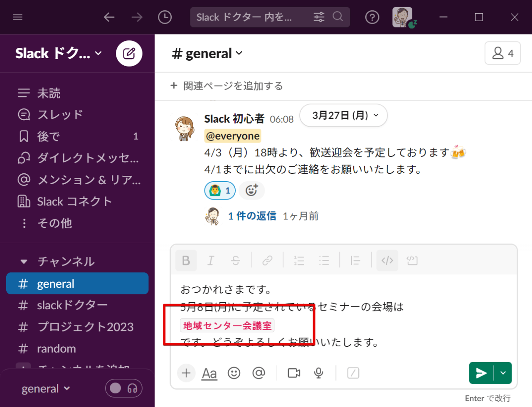
Task: Open the hamburger menu in the title bar
Action: 18,17
